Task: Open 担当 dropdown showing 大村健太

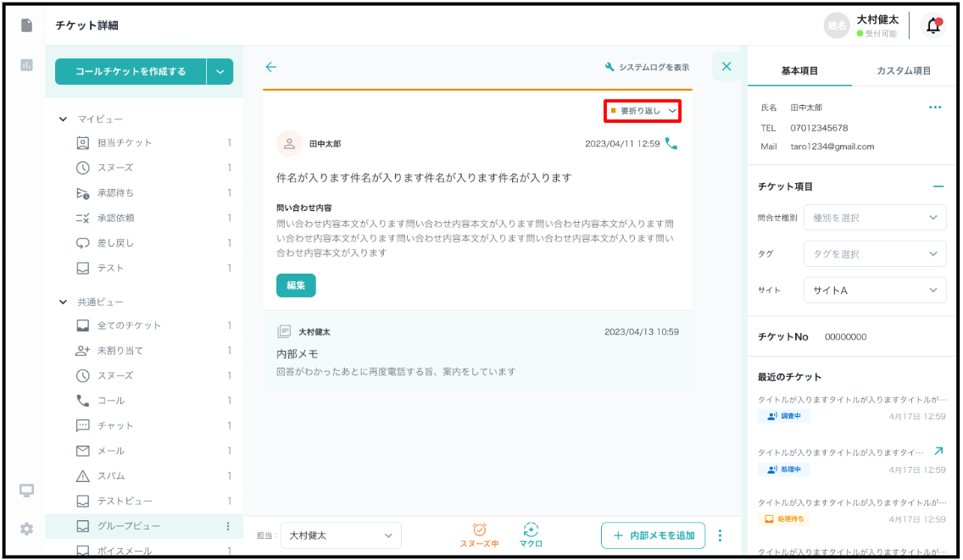Action: pyautogui.click(x=341, y=535)
